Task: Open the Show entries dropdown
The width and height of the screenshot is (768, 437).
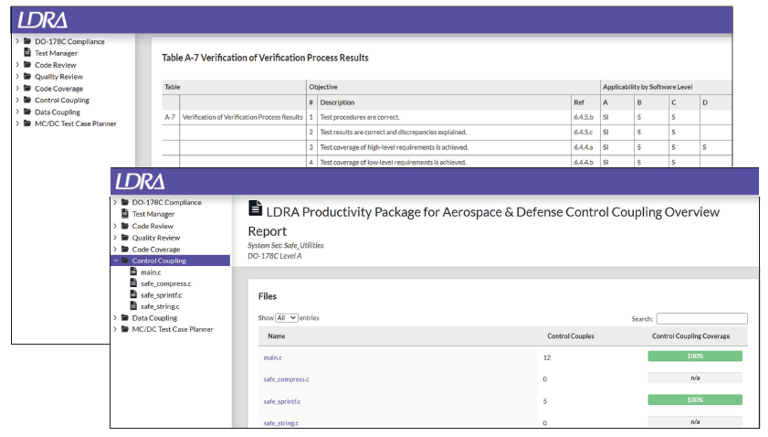Action: tap(287, 318)
